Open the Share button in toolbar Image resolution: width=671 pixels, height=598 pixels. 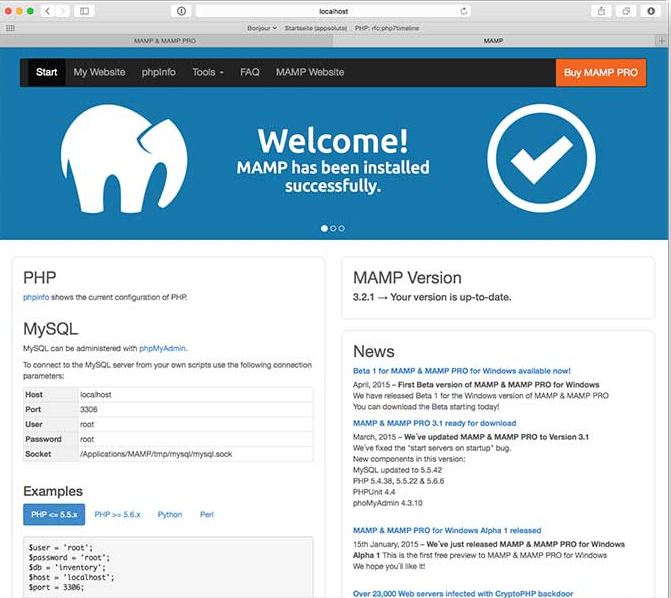601,11
